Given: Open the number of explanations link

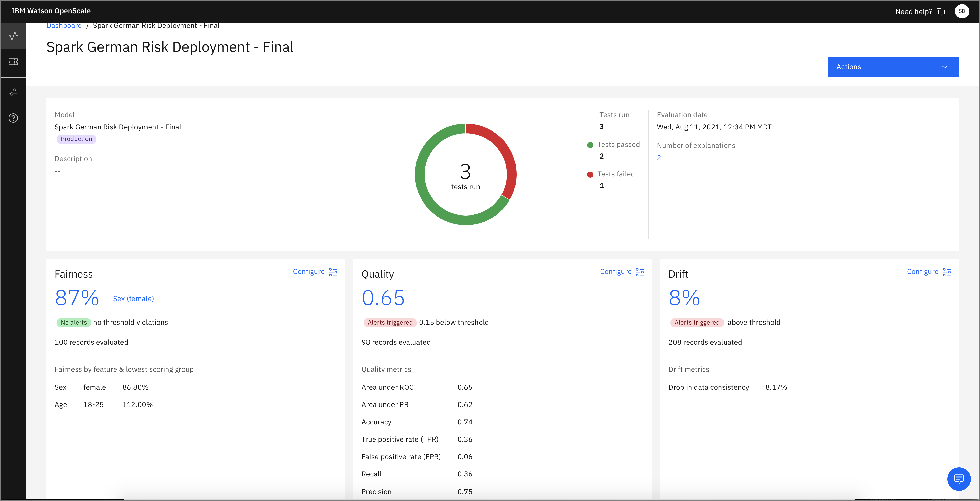Looking at the screenshot, I should tap(659, 158).
